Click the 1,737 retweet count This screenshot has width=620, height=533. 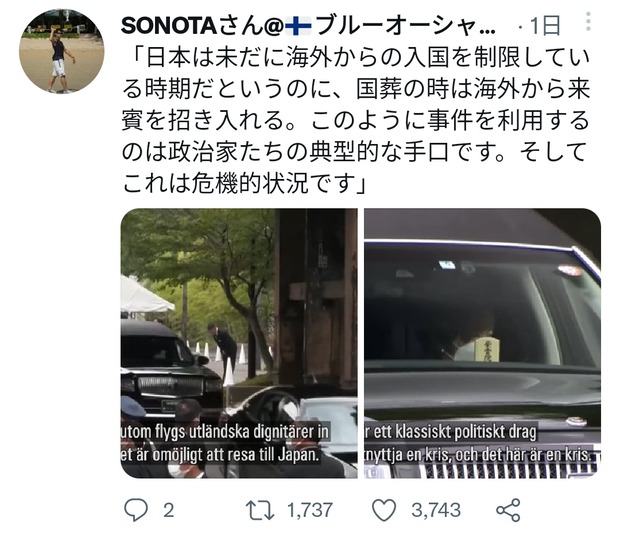310,510
